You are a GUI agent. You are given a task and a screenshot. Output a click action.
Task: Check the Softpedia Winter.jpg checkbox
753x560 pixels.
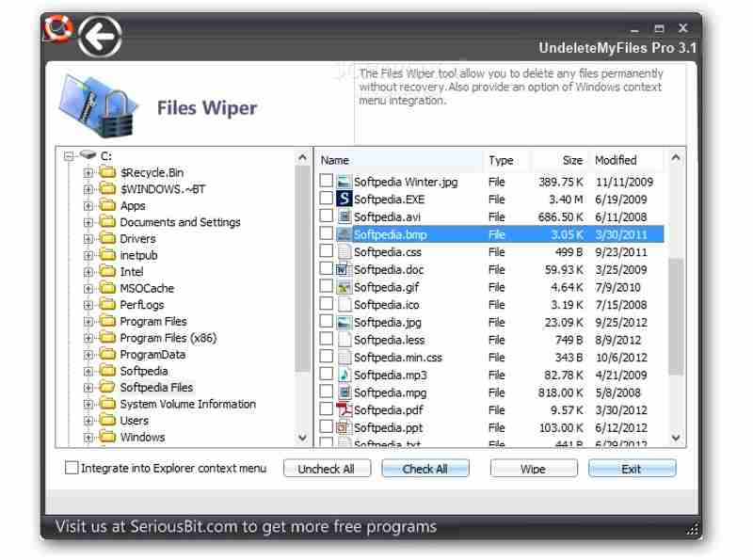(326, 182)
